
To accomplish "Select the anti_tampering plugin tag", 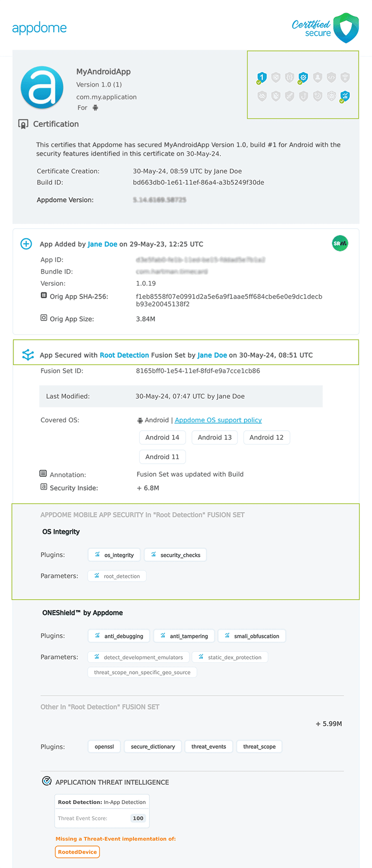I will (x=184, y=636).
